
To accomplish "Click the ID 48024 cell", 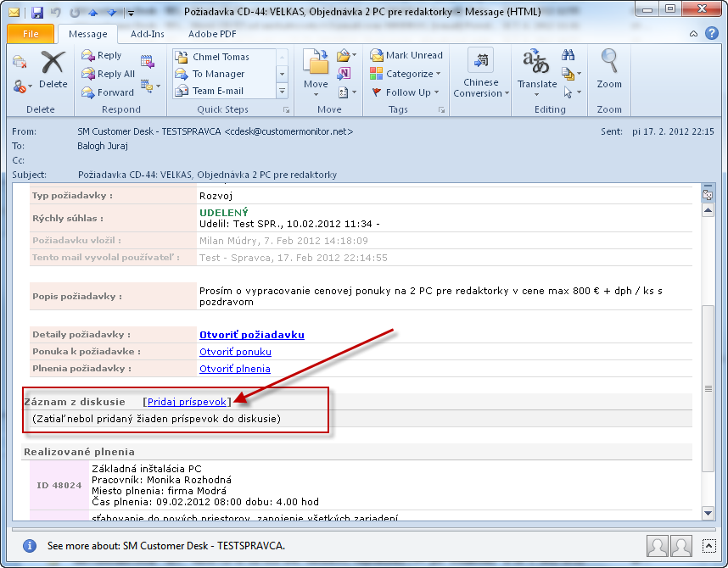I will (x=59, y=485).
